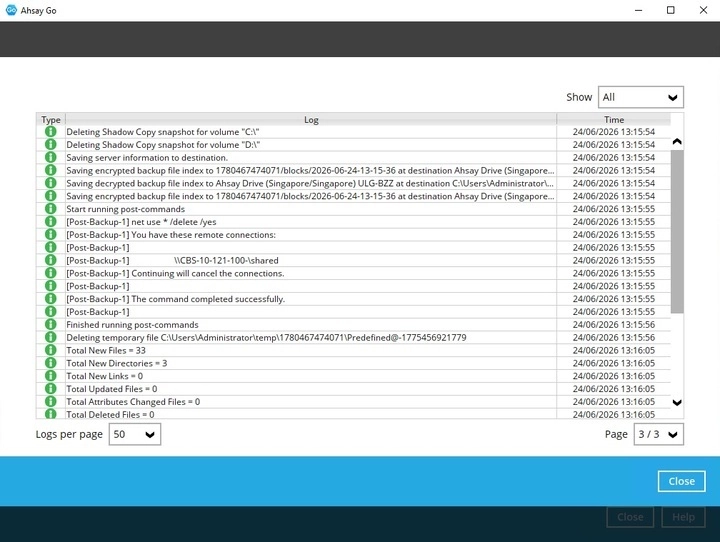Click info icon beside Total Updated Files = 0
720x542 pixels.
click(x=51, y=389)
